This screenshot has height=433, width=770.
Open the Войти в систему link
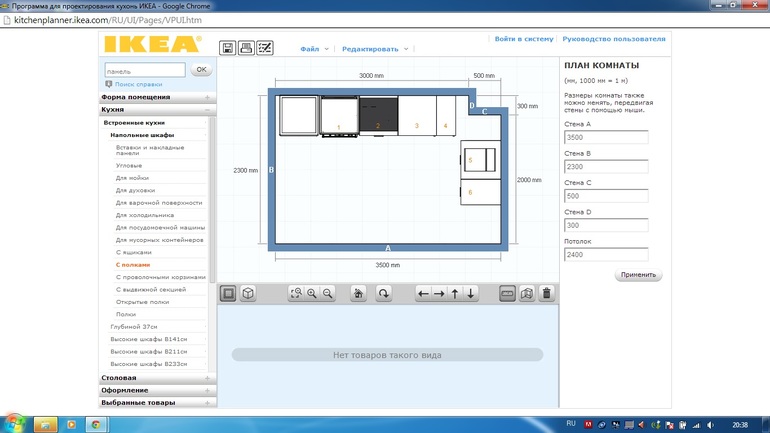[x=523, y=39]
